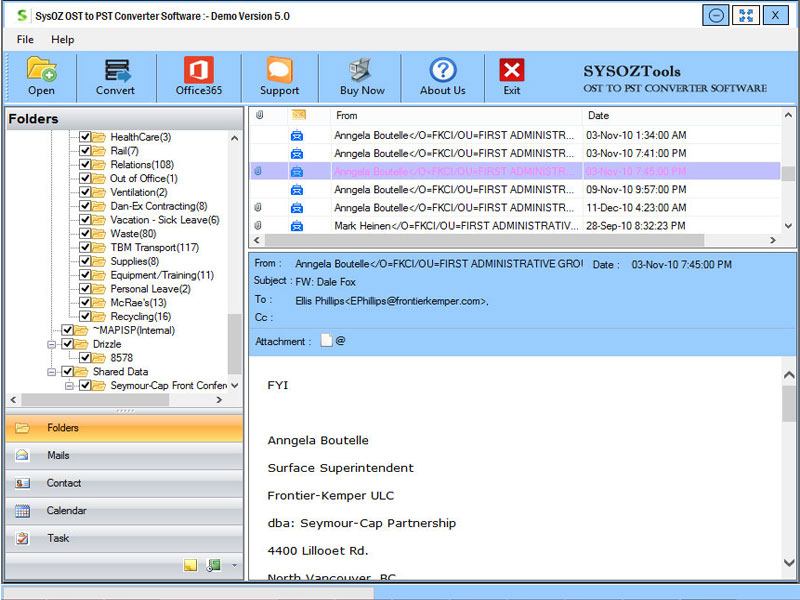Click the Open folder toolbar icon

41,69
